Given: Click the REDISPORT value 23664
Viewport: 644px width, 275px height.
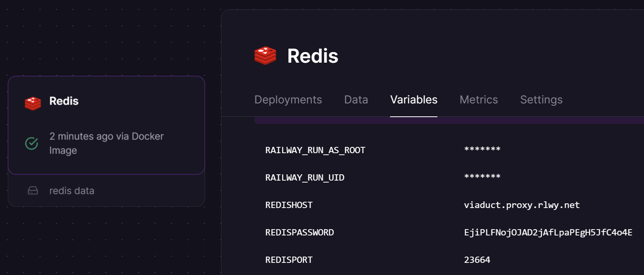Looking at the screenshot, I should click(477, 260).
